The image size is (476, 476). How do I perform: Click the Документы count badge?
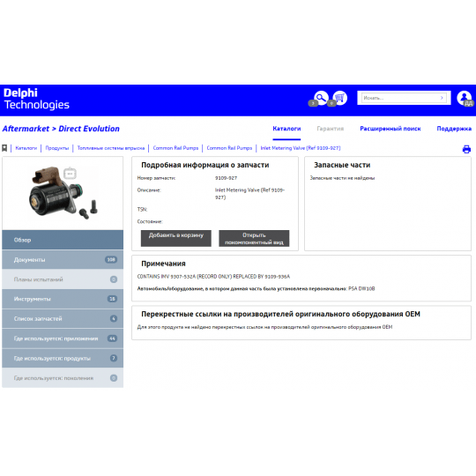111,259
